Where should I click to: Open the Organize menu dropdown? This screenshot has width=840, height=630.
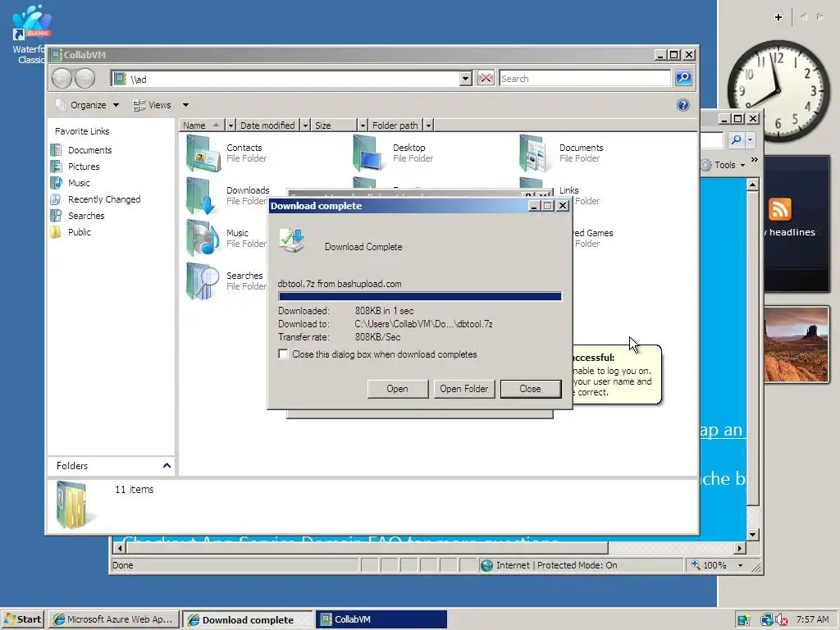(x=116, y=105)
